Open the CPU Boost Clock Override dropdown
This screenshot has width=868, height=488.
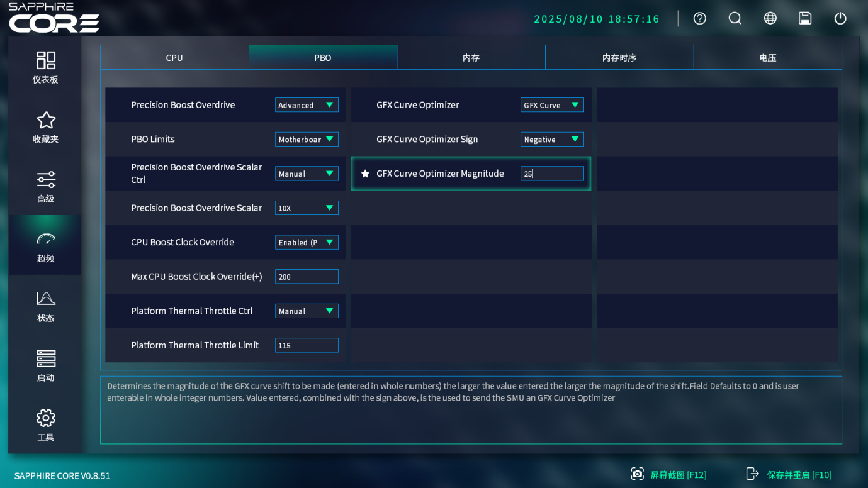tap(307, 242)
